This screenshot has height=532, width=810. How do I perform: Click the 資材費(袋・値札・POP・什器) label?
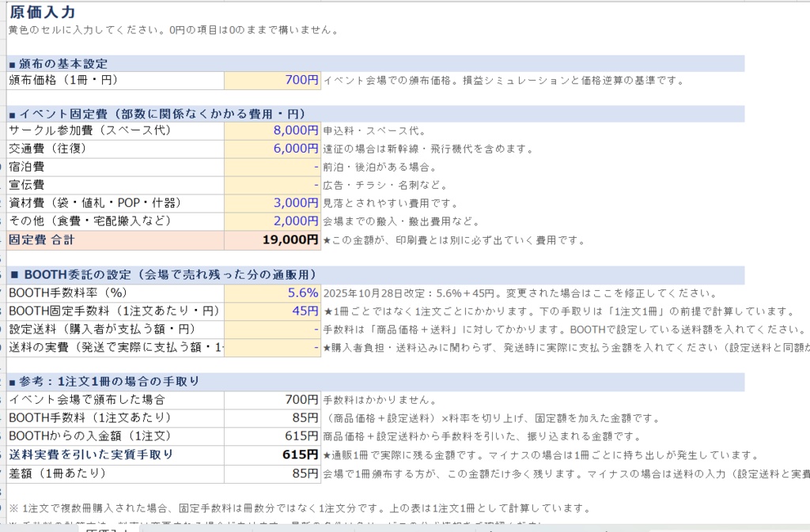(x=115, y=203)
